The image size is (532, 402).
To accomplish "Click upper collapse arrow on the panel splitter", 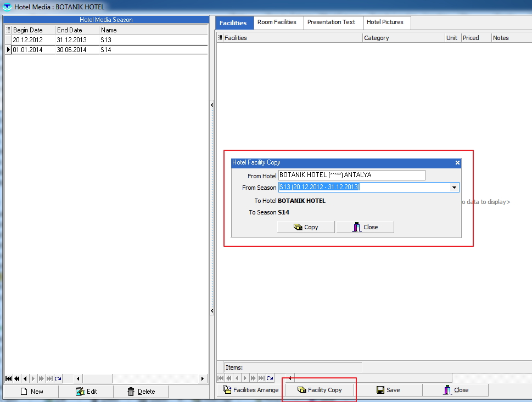I will click(212, 105).
